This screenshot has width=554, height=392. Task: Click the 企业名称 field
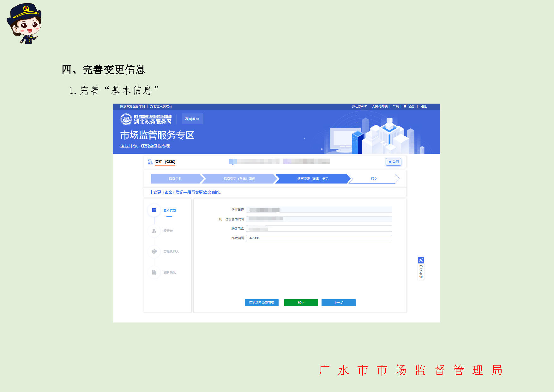point(319,210)
